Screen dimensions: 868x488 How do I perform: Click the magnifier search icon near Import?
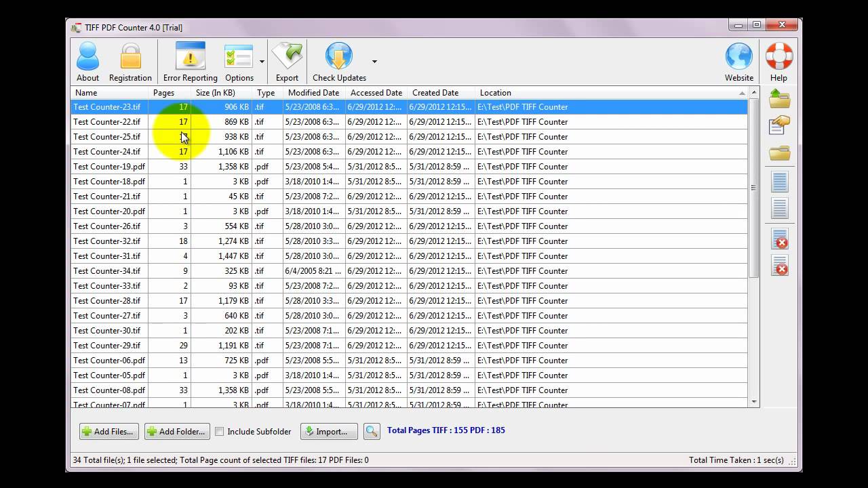click(x=372, y=431)
